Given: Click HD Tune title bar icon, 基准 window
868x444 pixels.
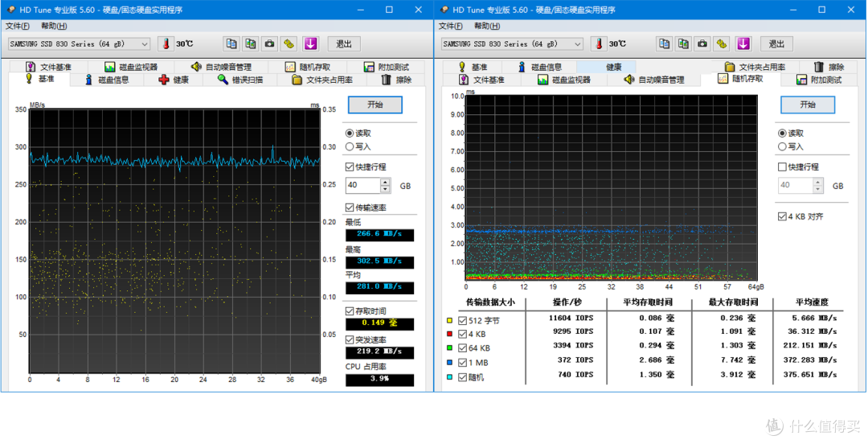Looking at the screenshot, I should [x=11, y=10].
